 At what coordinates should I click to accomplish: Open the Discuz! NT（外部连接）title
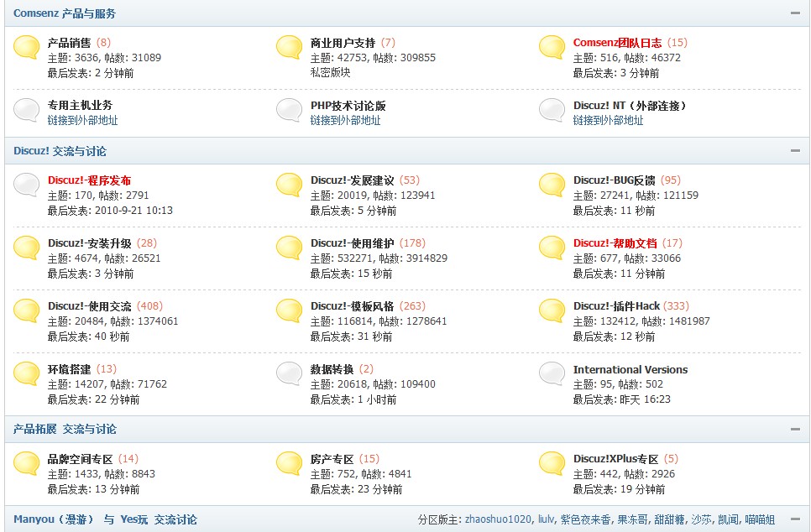630,106
